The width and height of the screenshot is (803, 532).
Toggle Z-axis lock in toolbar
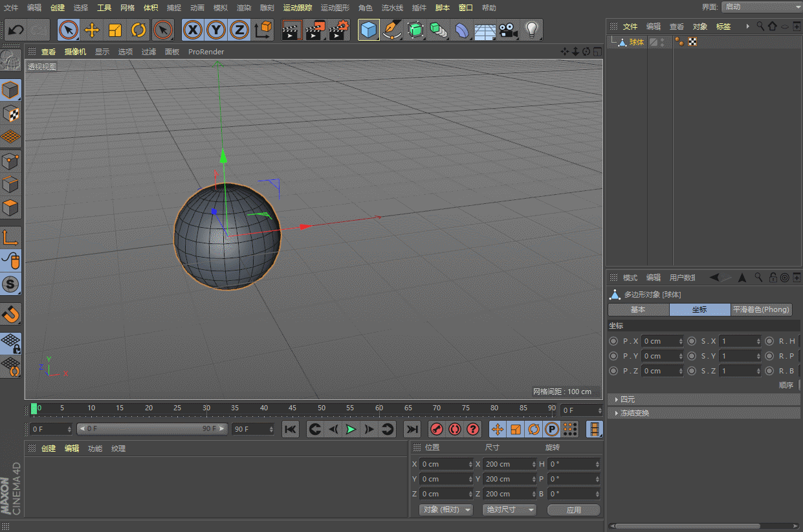click(x=239, y=30)
